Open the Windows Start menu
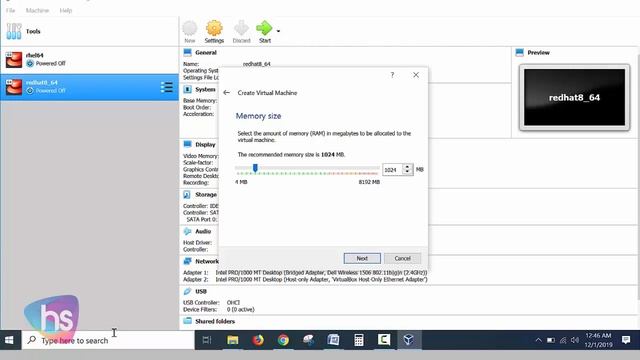This screenshot has width=640, height=360. [10, 340]
